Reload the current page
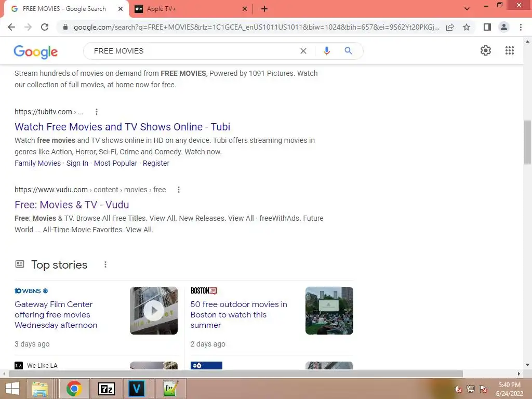This screenshot has height=399, width=532. 45,27
